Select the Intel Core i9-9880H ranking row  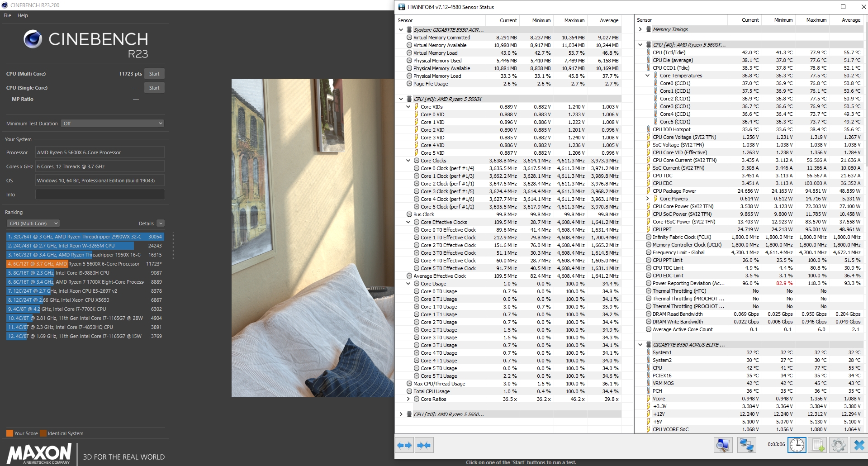tap(85, 273)
